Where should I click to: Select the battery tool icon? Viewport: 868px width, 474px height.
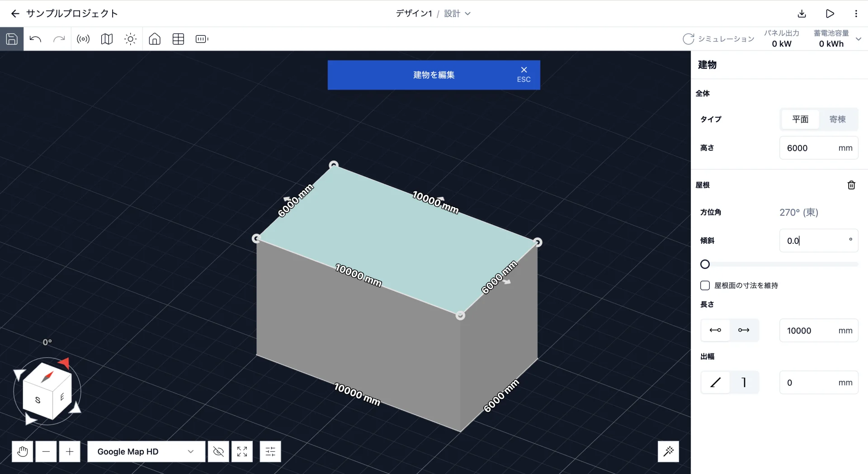coord(202,39)
